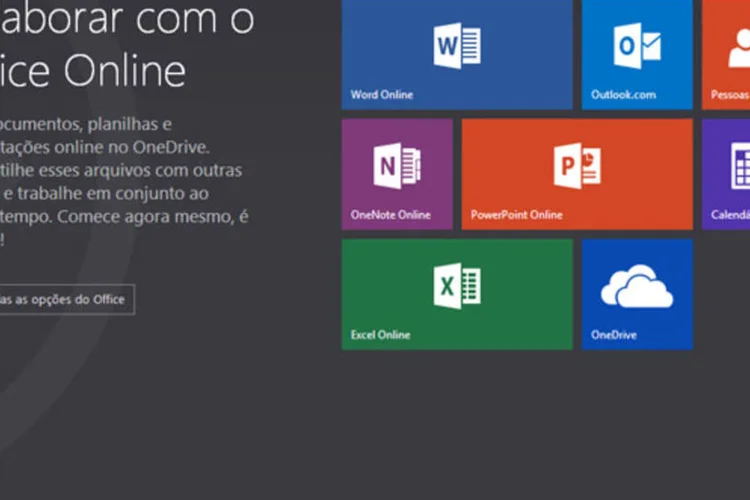The height and width of the screenshot is (500, 750).
Task: Open the Pessoas tile
Action: pos(726,55)
